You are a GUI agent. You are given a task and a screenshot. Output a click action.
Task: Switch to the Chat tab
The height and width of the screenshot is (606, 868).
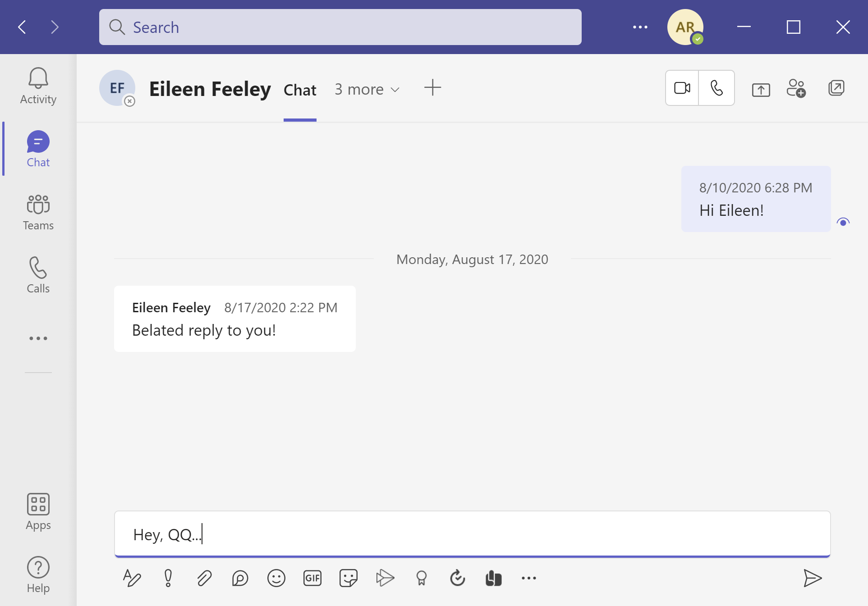300,90
